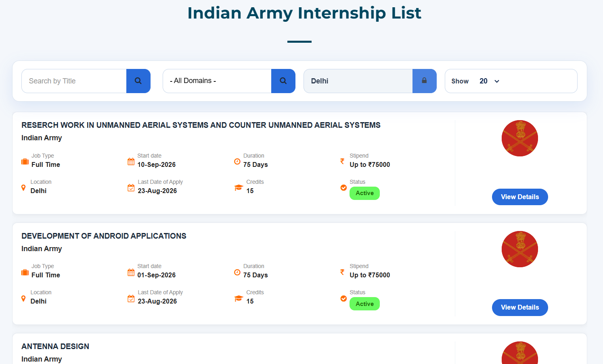
Task: Click Delhi location value in Android Applications card
Action: pos(38,301)
